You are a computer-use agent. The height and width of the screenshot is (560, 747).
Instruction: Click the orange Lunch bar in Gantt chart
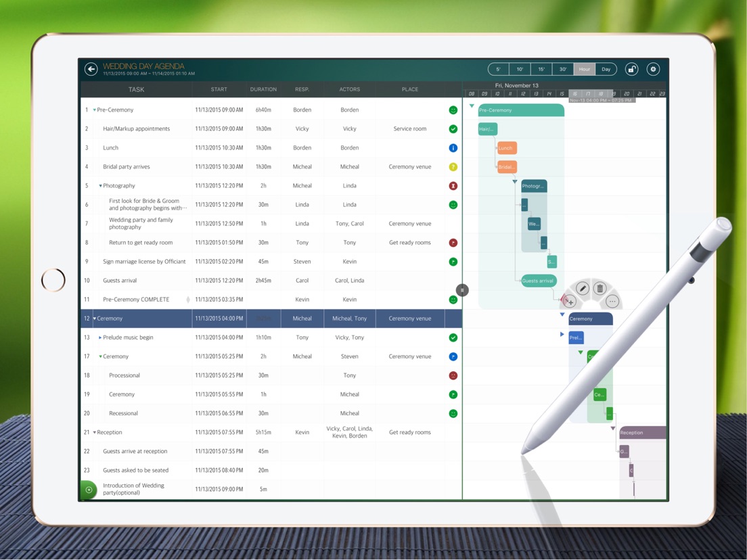pos(507,148)
